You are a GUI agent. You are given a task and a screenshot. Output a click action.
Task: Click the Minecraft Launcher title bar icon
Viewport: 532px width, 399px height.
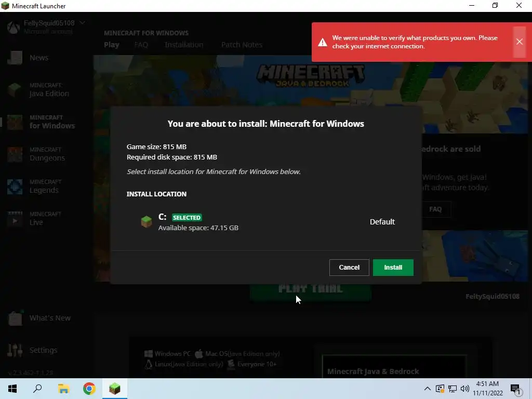(x=5, y=6)
